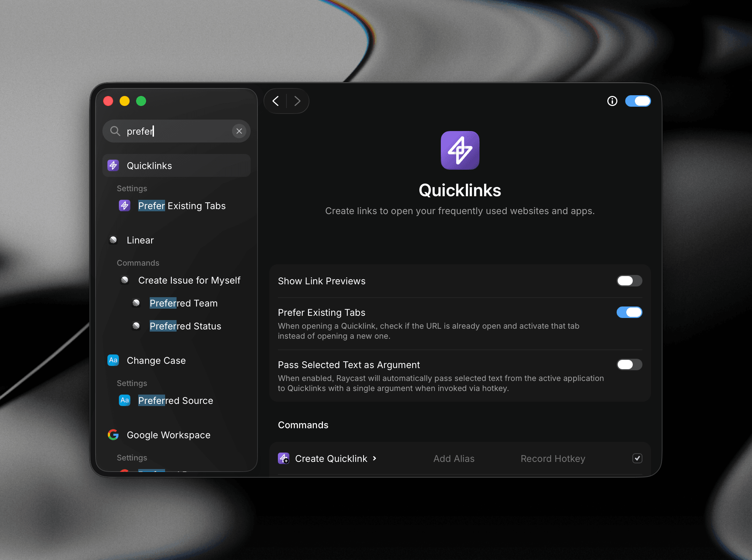Click the icon beside Preferred Status
The image size is (752, 560).
click(x=136, y=326)
